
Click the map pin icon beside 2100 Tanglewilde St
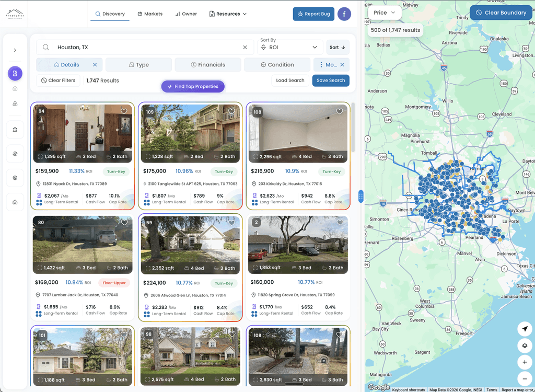click(145, 184)
